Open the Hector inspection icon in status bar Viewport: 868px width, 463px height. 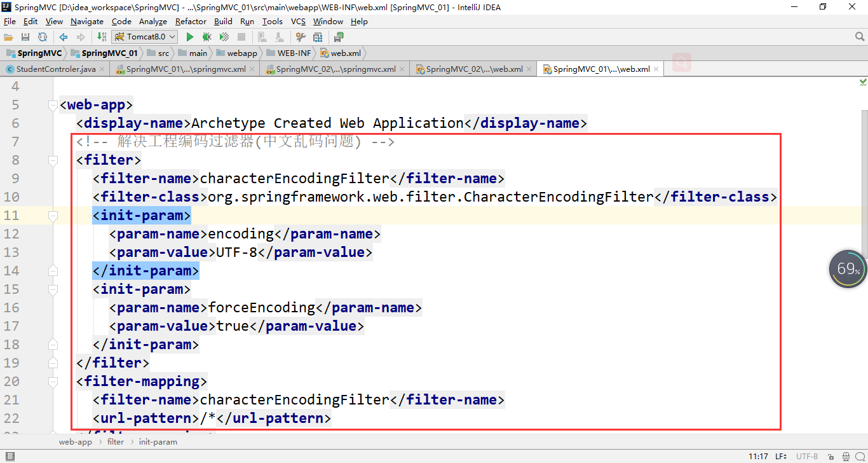(846, 456)
